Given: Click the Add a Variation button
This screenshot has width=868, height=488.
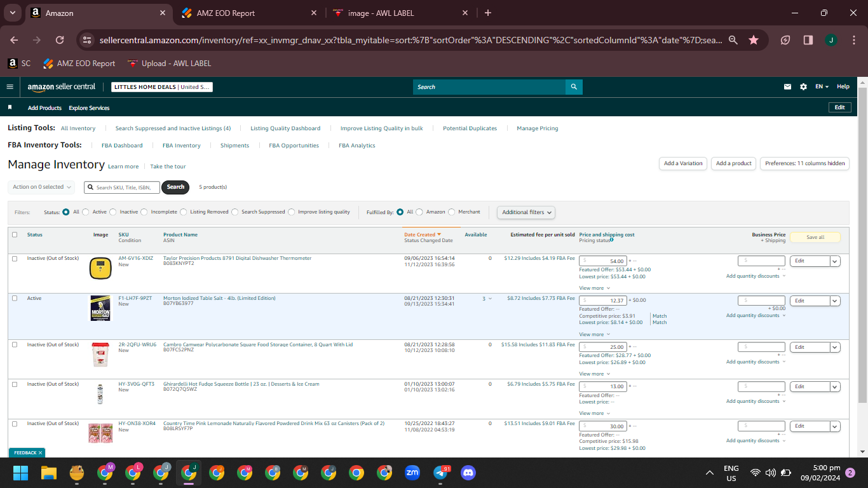Looking at the screenshot, I should click(683, 163).
